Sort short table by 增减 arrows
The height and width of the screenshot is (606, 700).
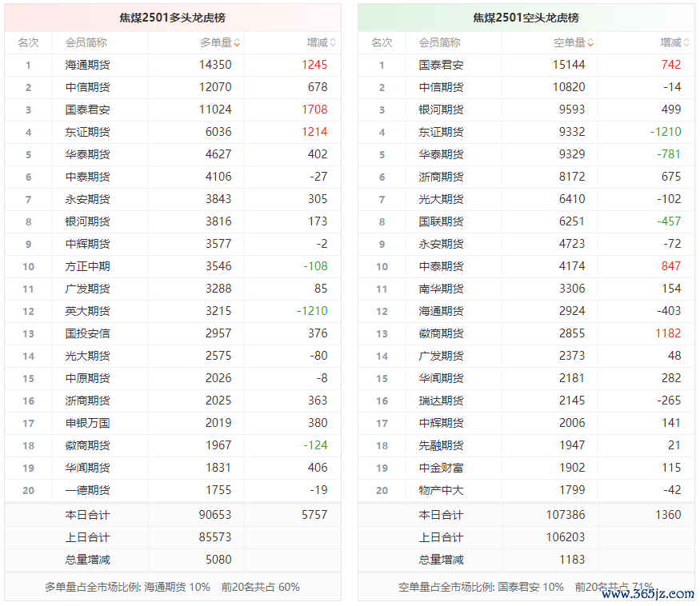coord(686,43)
